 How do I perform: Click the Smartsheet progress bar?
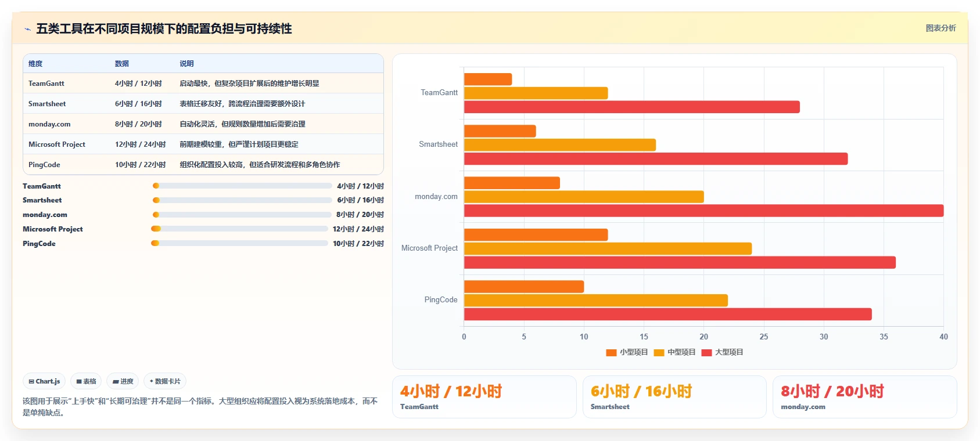(x=242, y=200)
